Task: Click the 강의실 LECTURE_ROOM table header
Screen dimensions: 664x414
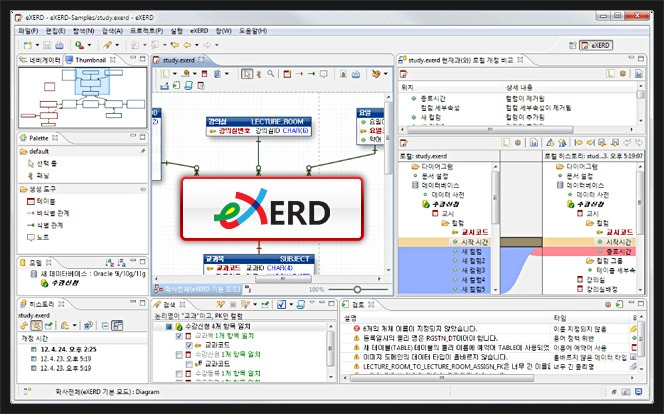Action: [259, 121]
